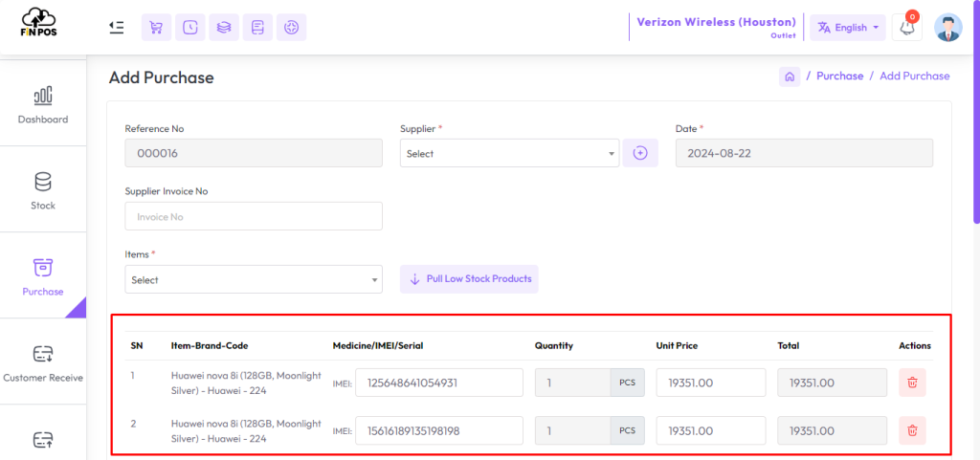Click quantity field in row 2
The width and height of the screenshot is (980, 460).
pyautogui.click(x=572, y=430)
